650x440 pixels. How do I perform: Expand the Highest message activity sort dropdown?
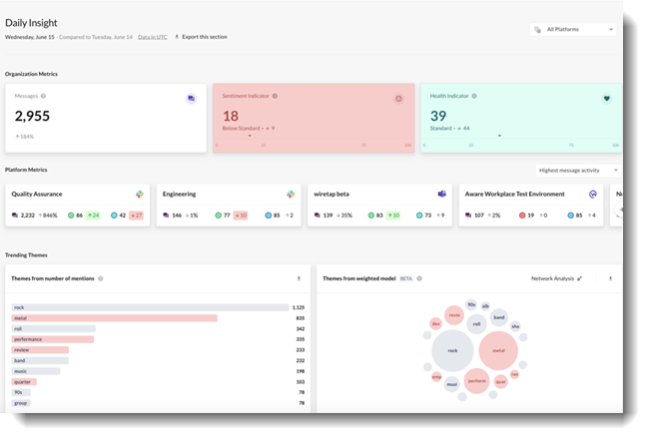577,170
